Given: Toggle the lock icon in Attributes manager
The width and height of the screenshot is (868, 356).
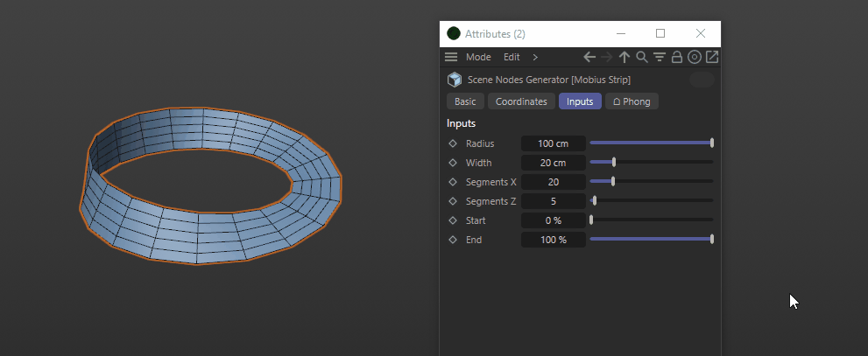Looking at the screenshot, I should coord(677,57).
